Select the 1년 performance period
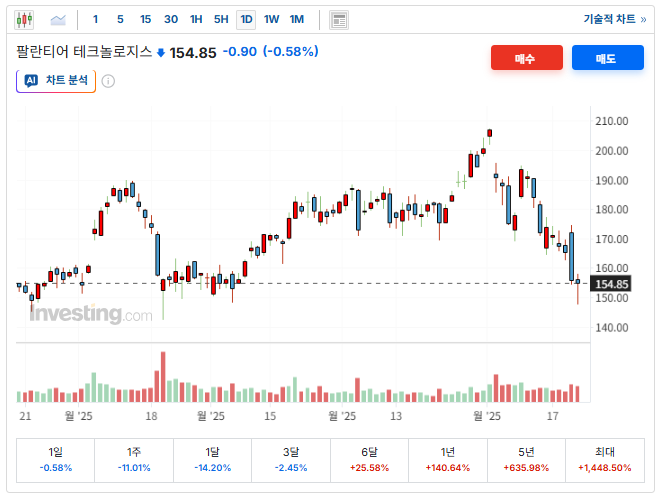Screen dimensions: 657x496 (x=447, y=460)
